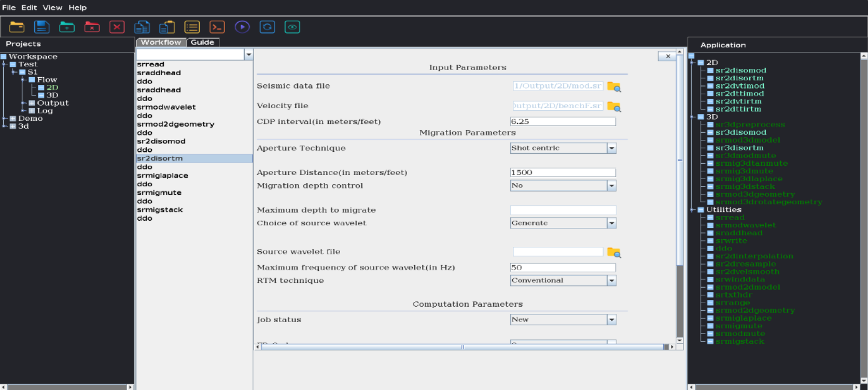The width and height of the screenshot is (868, 390).
Task: Open the yellow list view icon
Action: point(192,27)
